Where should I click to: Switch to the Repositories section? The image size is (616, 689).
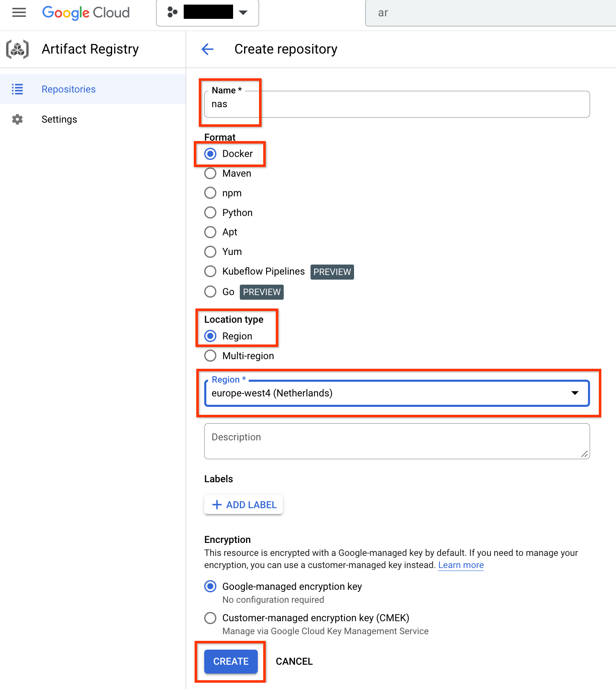coord(68,89)
